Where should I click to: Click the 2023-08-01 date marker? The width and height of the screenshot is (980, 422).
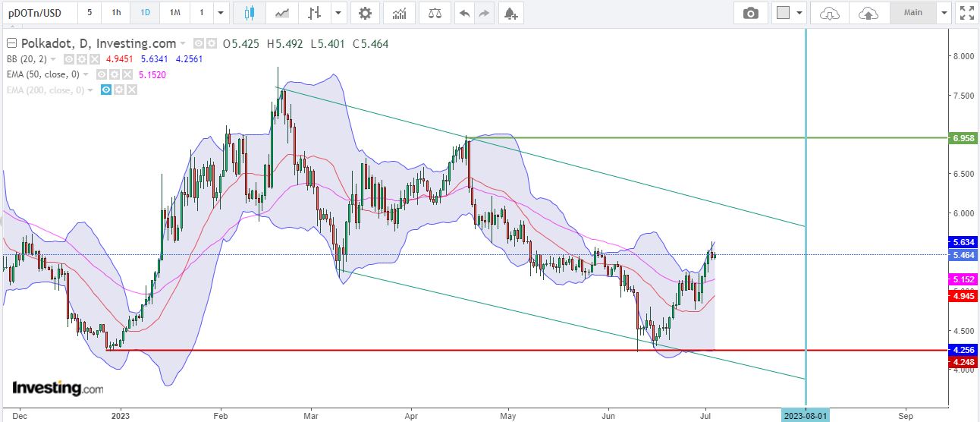805,416
